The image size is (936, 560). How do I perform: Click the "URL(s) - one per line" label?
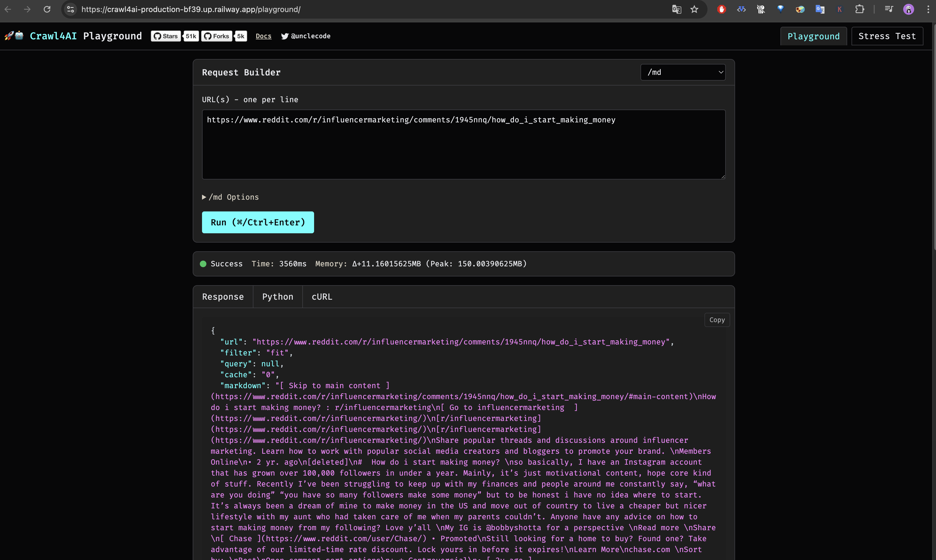[250, 100]
